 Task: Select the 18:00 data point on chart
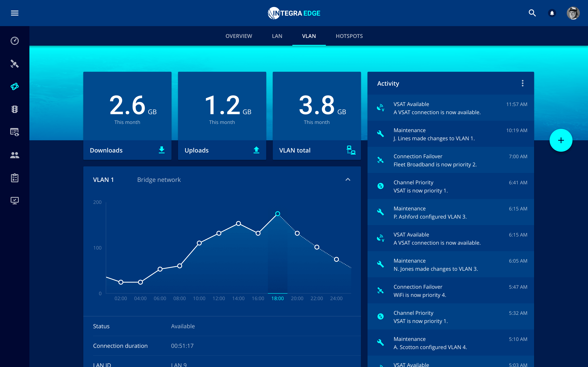pos(277,214)
